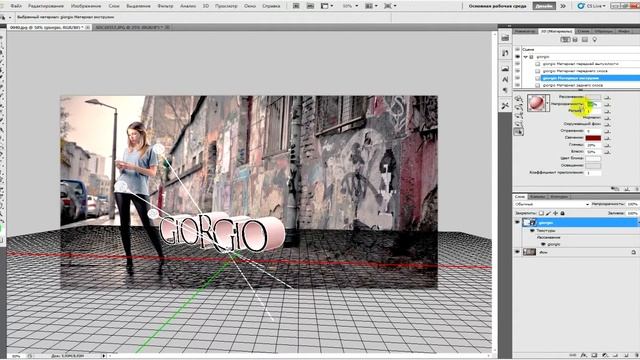Screen dimensions: 640x360
Task: Expand more workspaces with double chevron
Action: tap(563, 6)
